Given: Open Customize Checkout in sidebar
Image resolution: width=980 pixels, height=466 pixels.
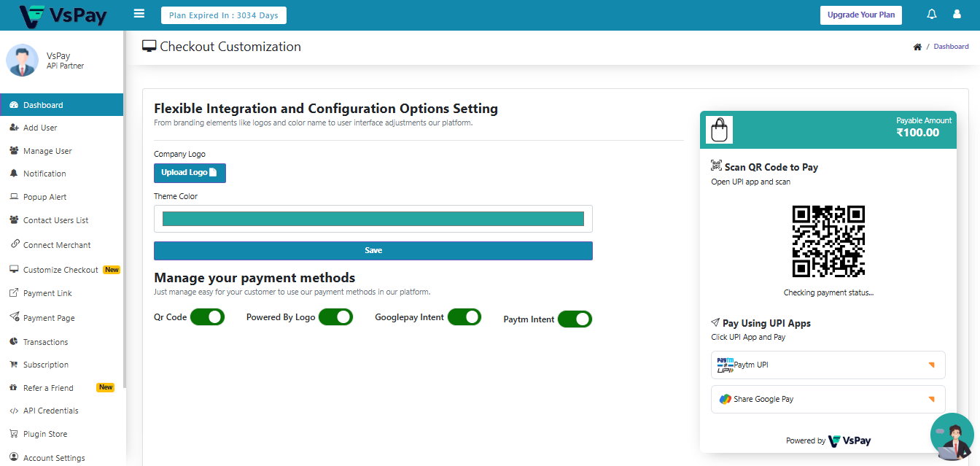Looking at the screenshot, I should click(61, 270).
